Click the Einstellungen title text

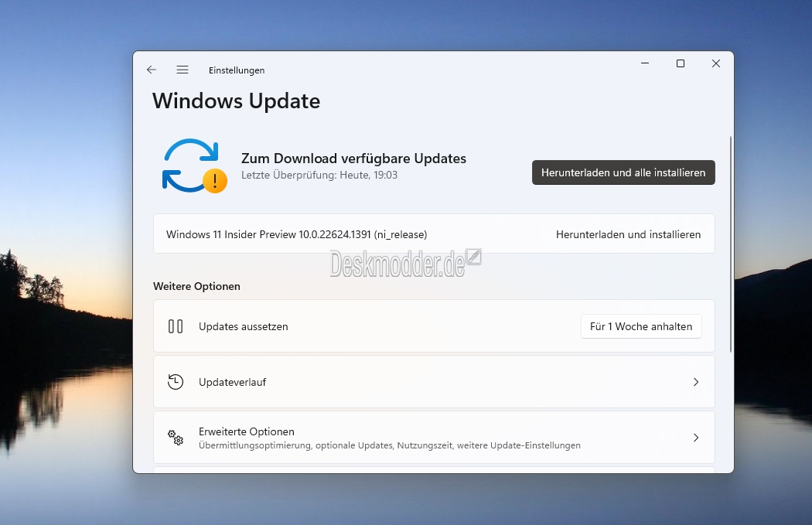click(x=237, y=70)
